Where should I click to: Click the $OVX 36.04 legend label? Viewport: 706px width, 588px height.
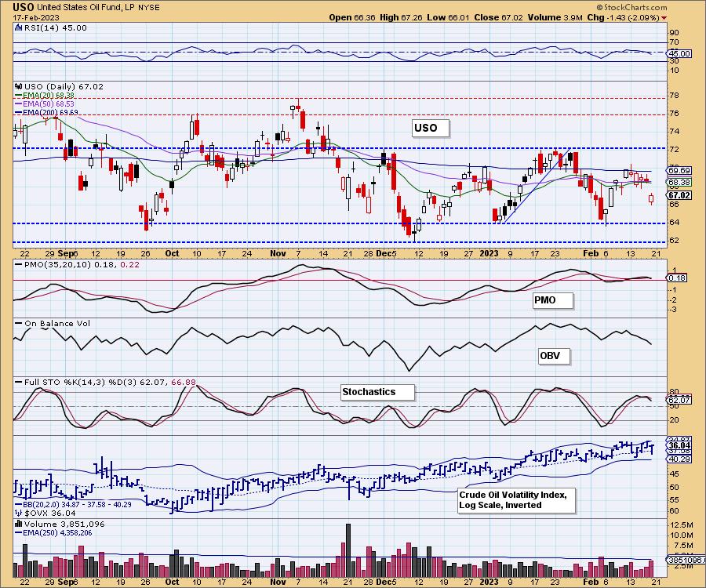coord(50,513)
